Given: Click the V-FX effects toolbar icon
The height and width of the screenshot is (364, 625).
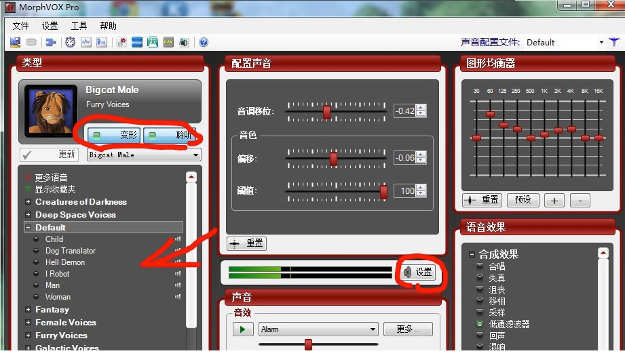Looking at the screenshot, I should 168,42.
